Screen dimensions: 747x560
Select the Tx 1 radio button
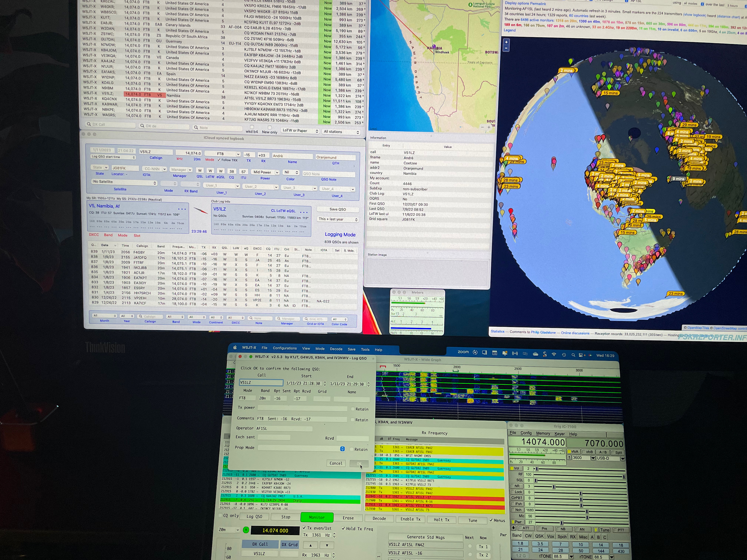(470, 546)
